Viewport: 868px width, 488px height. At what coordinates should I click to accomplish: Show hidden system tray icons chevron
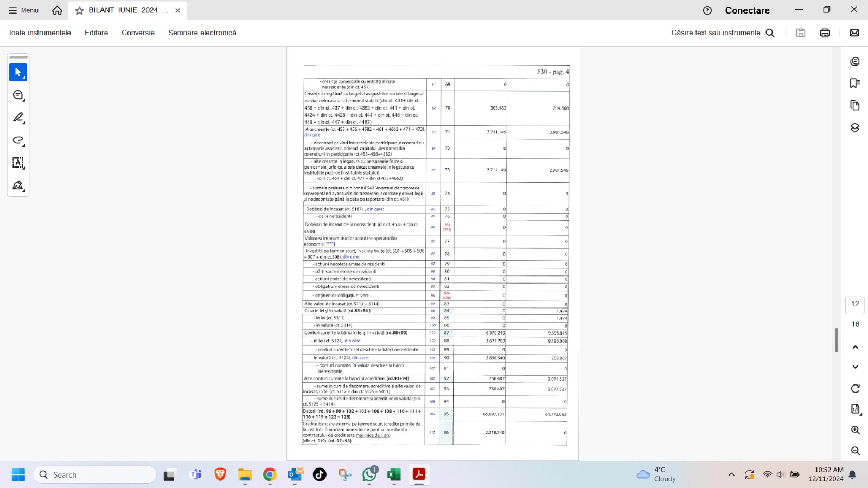(x=731, y=474)
